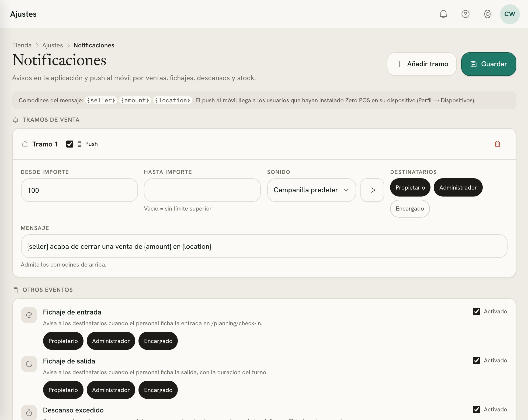
Task: Toggle Administrador recipient in Tramo 1
Action: [x=458, y=187]
